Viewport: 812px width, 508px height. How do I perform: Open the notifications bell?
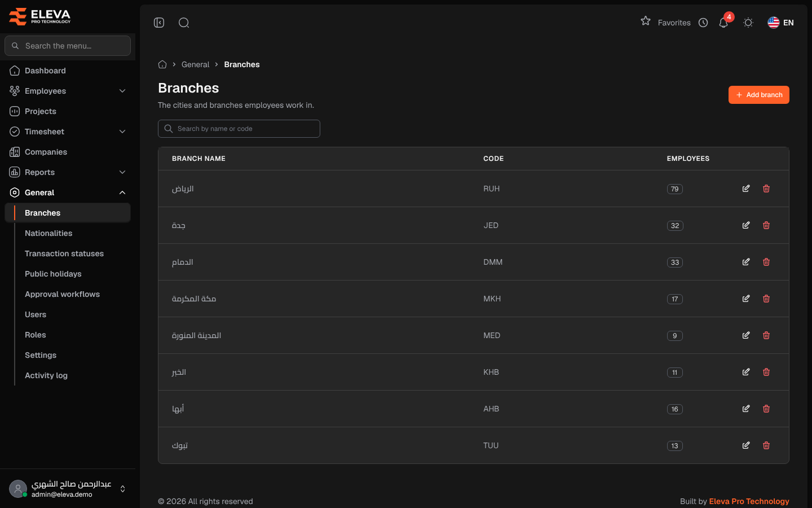723,23
